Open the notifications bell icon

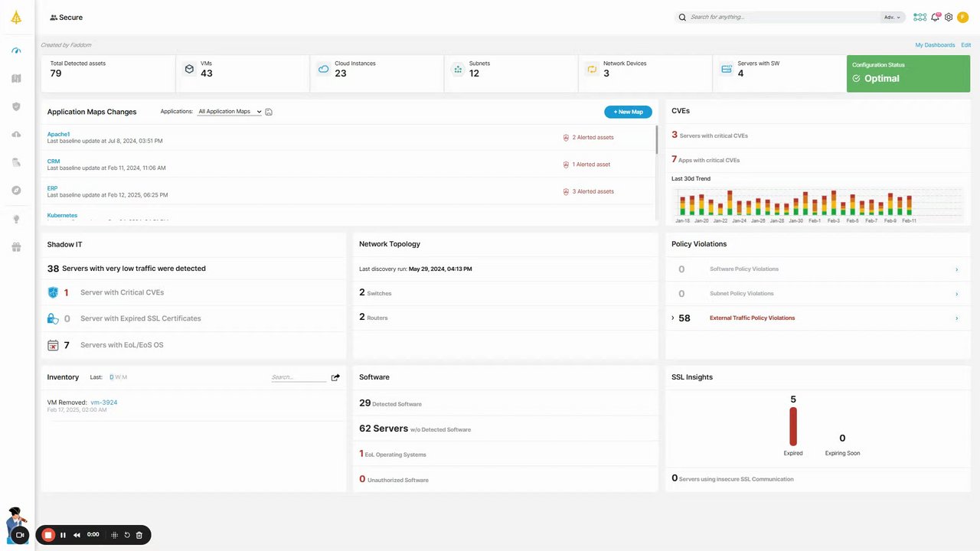(x=935, y=17)
